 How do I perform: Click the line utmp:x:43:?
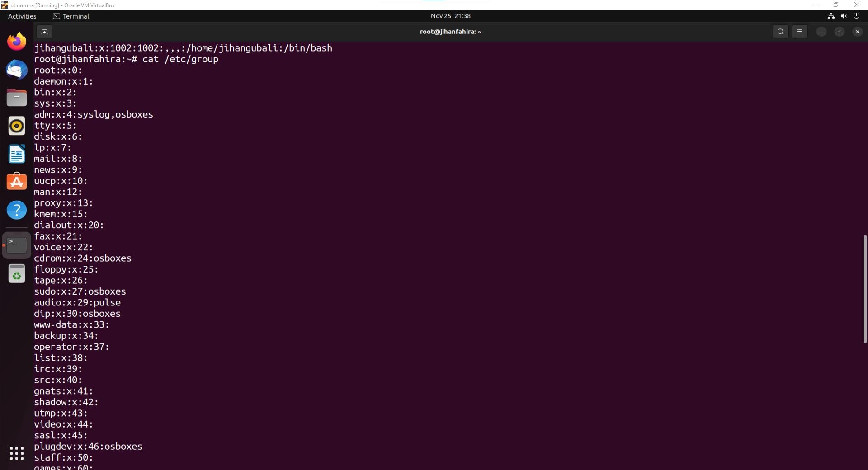[x=61, y=413]
